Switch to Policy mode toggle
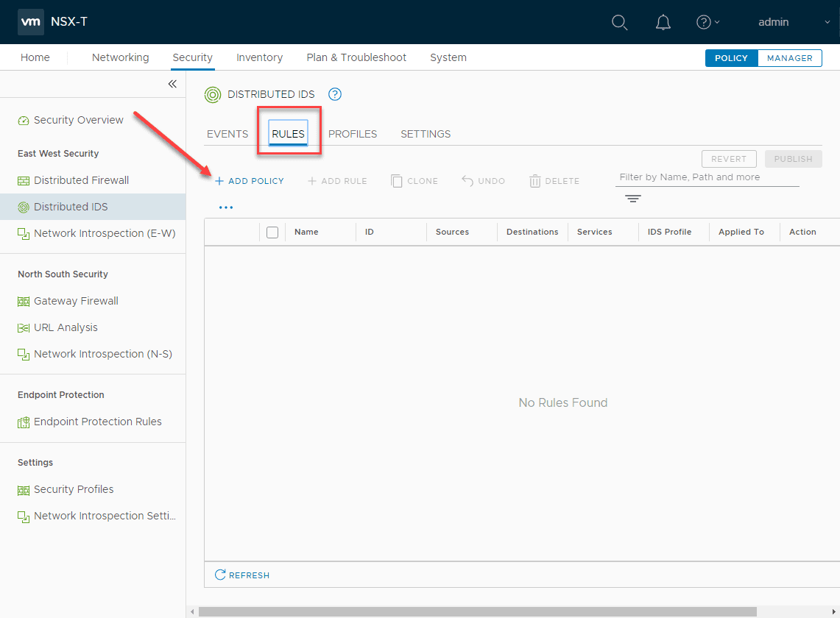 coord(731,58)
